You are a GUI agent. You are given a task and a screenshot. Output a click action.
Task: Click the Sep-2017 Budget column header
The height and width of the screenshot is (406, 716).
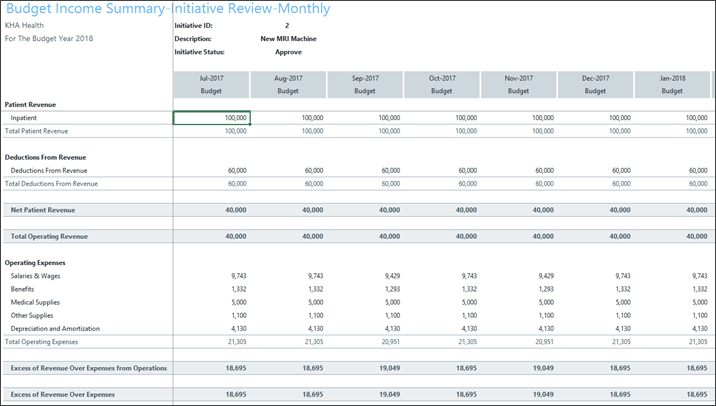click(365, 84)
